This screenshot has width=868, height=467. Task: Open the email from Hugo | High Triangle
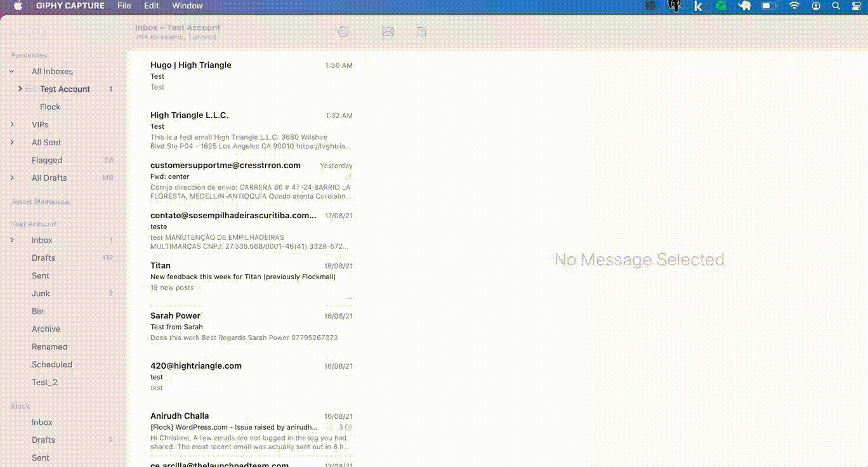[x=251, y=76]
